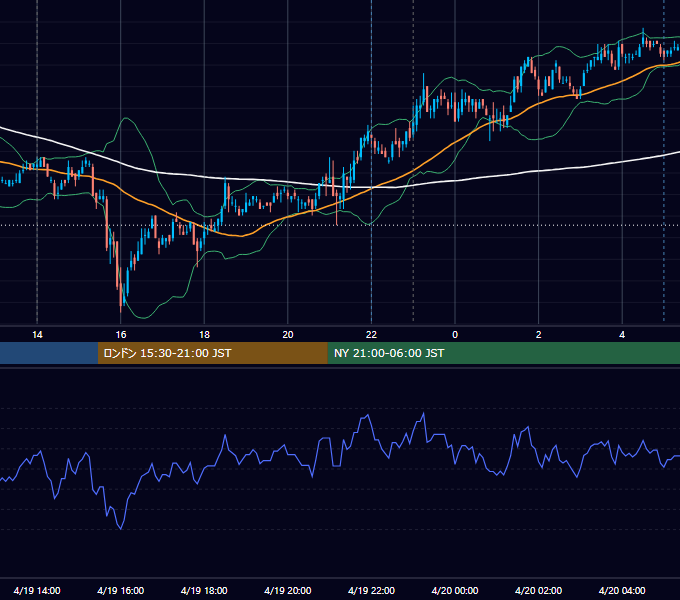Click the NY 21:00-06:00 JST session bar
680x600 pixels.
coord(503,353)
